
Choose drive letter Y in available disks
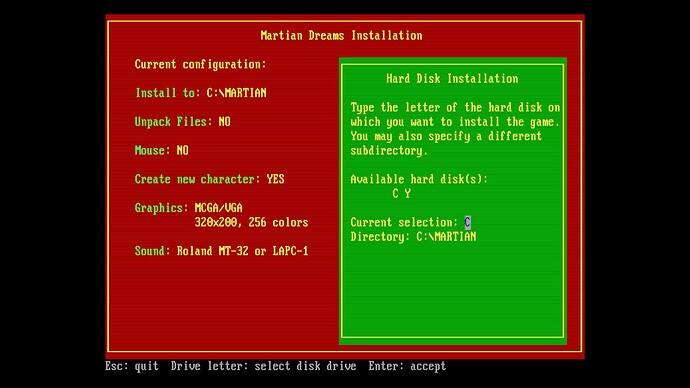407,194
